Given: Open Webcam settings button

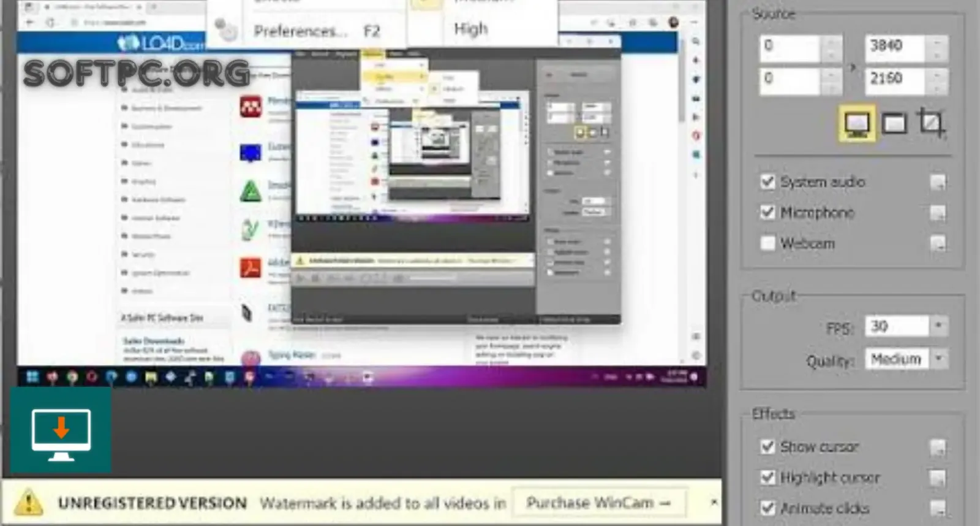Looking at the screenshot, I should coord(938,243).
